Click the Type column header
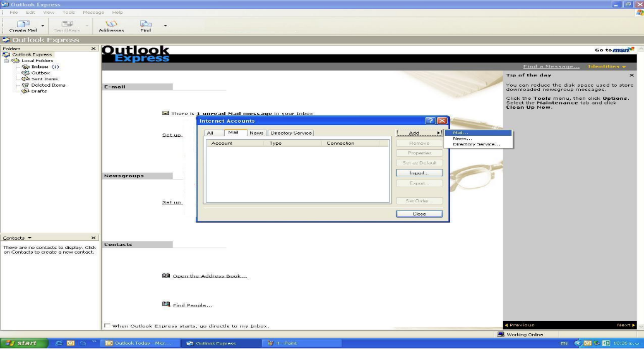 pos(293,143)
